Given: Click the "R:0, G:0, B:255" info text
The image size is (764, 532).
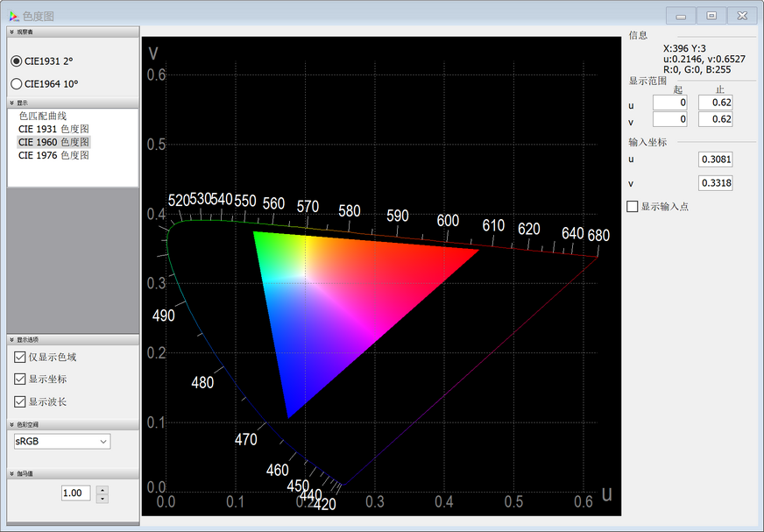Looking at the screenshot, I should tap(697, 70).
